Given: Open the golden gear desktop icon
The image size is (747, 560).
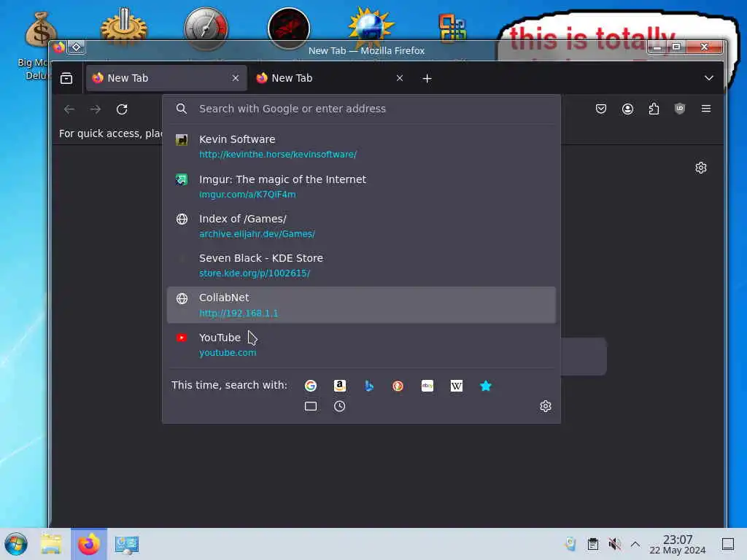Looking at the screenshot, I should [124, 27].
